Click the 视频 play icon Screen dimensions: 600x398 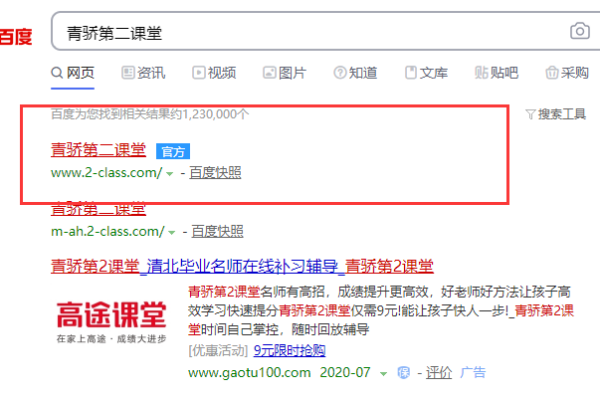tap(199, 72)
